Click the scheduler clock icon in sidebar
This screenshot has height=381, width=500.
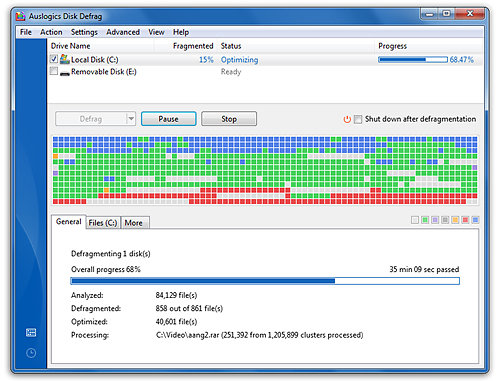pyautogui.click(x=31, y=353)
